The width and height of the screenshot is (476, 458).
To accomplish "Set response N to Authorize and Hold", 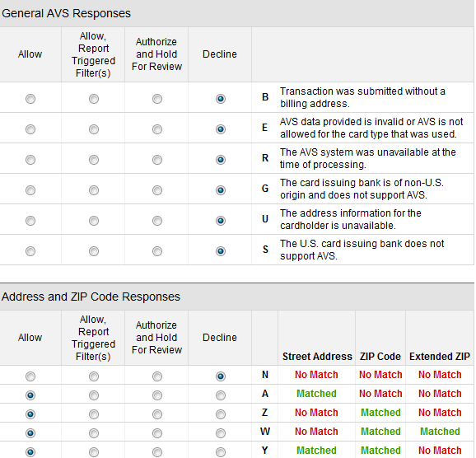I will [157, 376].
